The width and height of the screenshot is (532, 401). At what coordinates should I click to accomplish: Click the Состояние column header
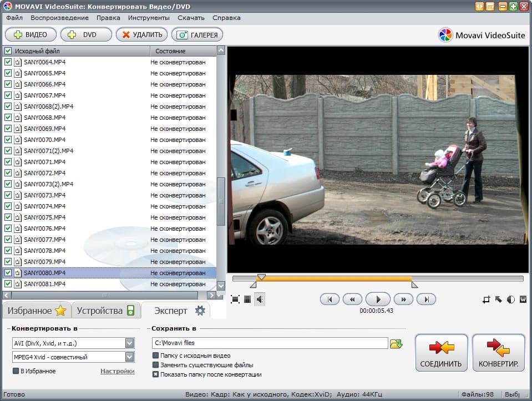point(183,51)
